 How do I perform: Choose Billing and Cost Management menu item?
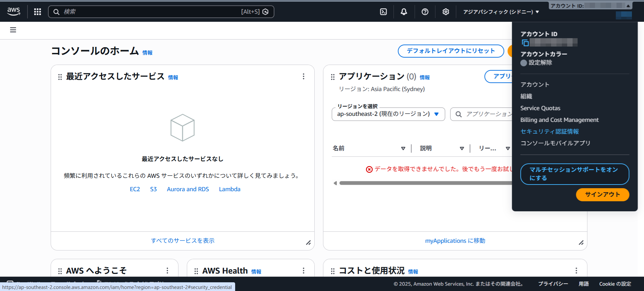coord(559,120)
